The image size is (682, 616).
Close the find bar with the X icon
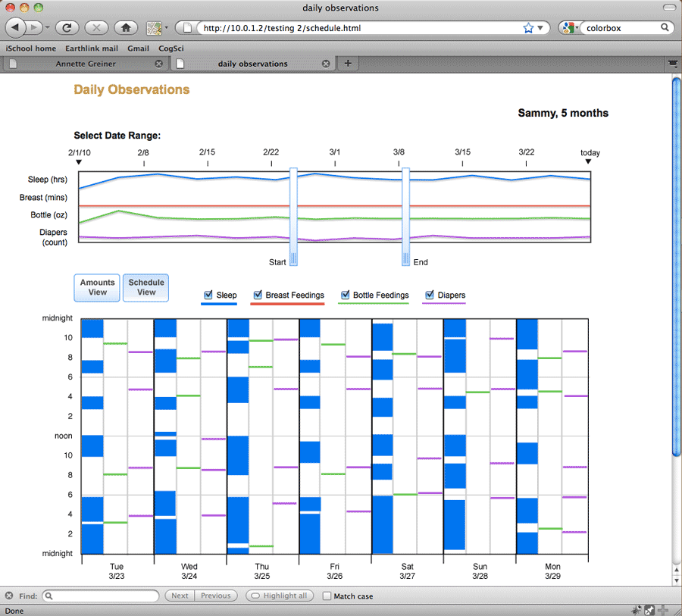[9, 596]
